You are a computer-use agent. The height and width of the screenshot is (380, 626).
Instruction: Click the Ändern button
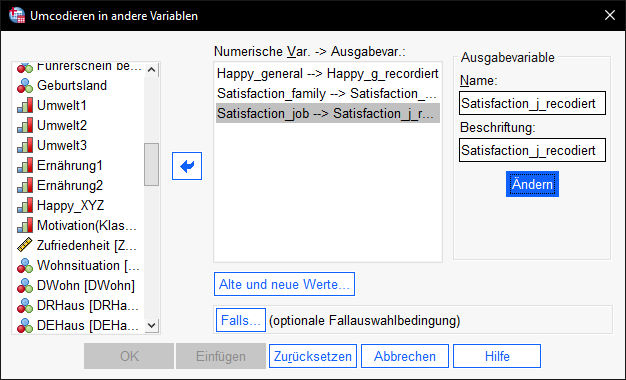coord(532,184)
